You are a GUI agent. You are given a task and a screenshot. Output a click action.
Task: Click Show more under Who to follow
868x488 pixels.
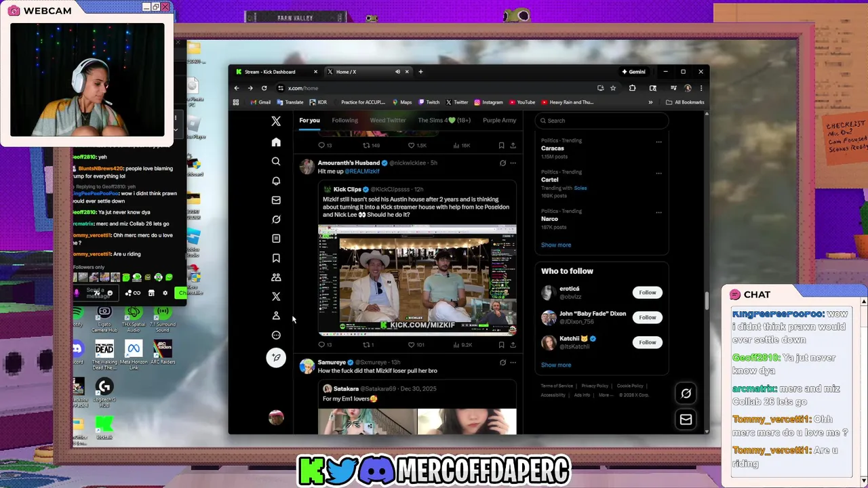(556, 365)
